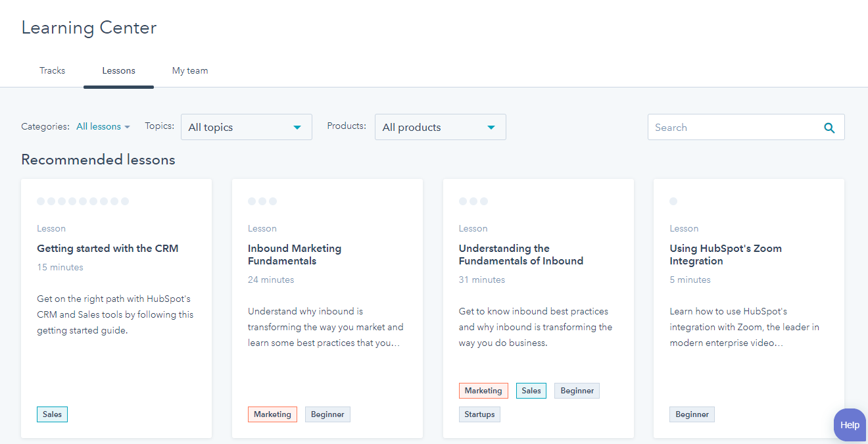Click description starting Get to know inbound
Screen dimensions: 868x444
pyautogui.click(x=535, y=327)
